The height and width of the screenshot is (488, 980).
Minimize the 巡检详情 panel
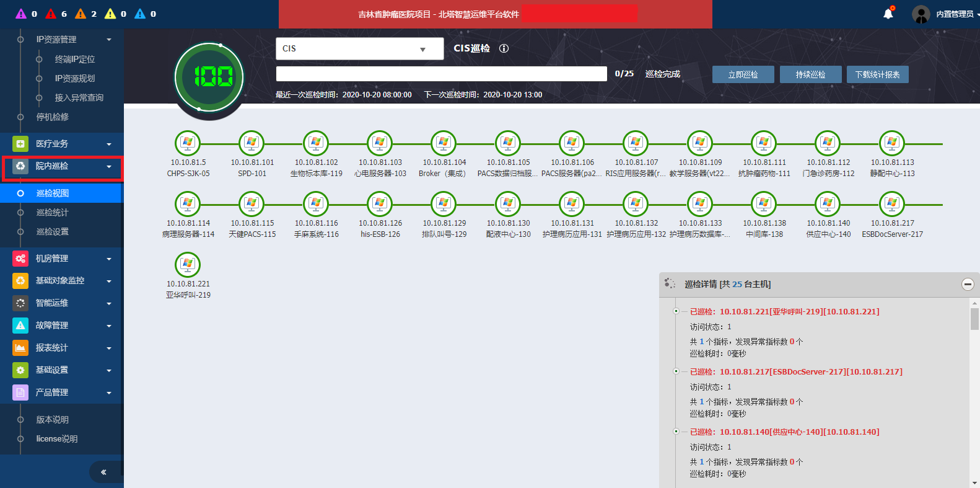coord(967,284)
